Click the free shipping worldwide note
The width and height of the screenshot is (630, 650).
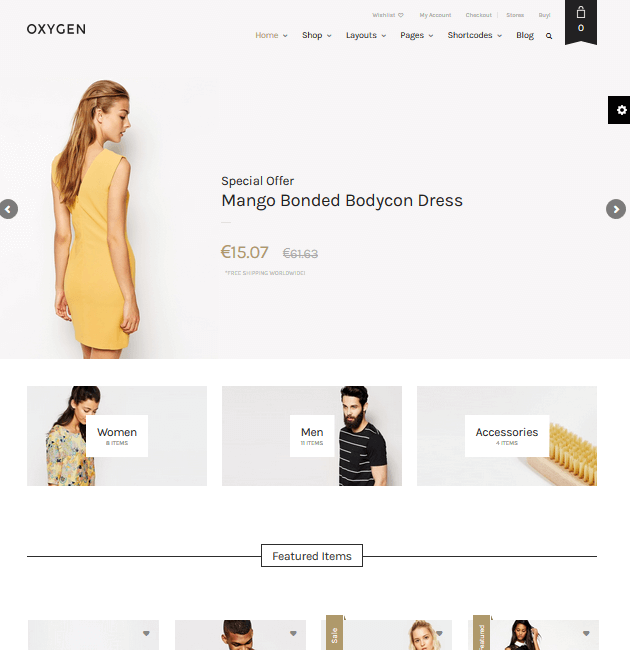coord(265,273)
